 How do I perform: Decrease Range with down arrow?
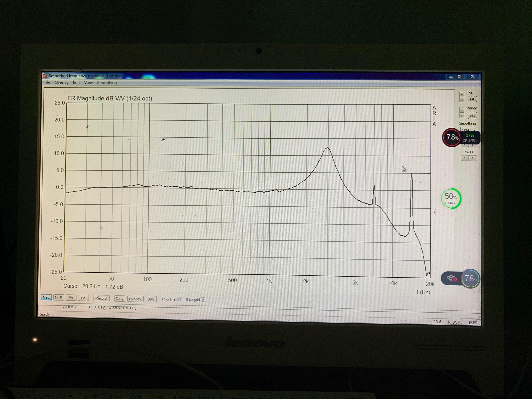point(462,116)
